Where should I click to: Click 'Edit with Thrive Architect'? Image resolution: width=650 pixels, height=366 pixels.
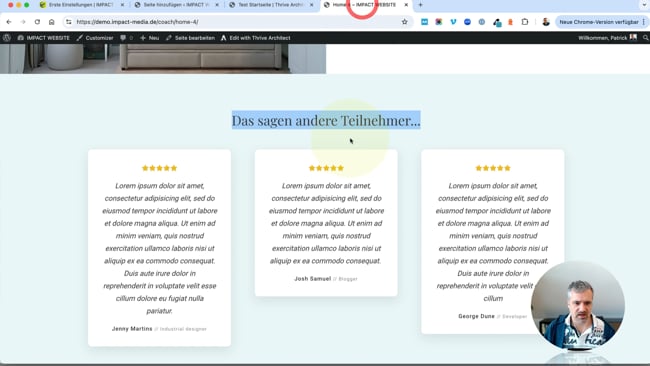255,38
